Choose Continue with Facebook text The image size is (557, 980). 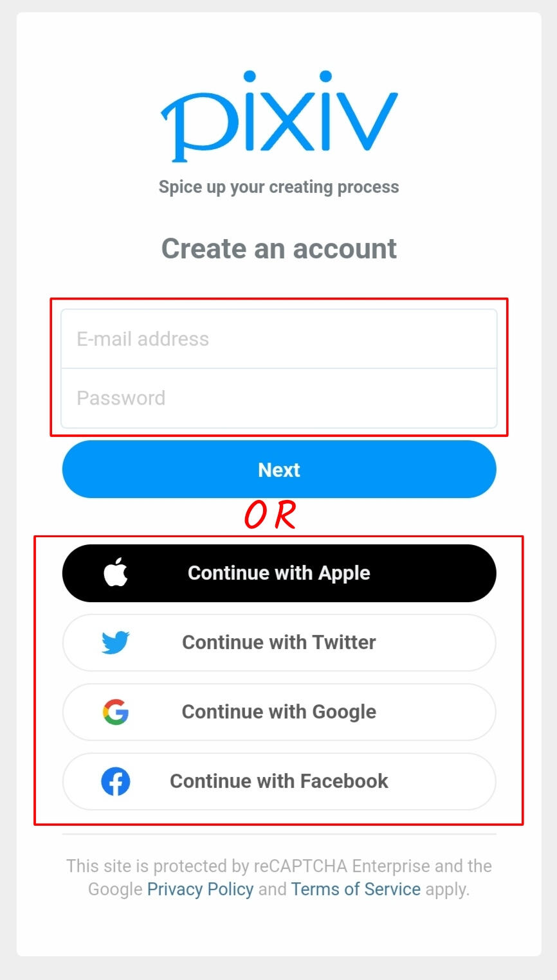pyautogui.click(x=279, y=781)
